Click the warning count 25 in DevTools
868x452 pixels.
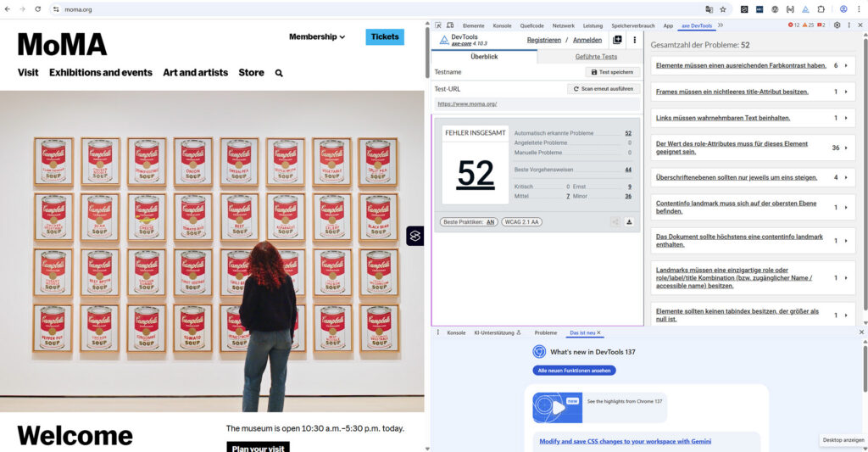pyautogui.click(x=808, y=25)
